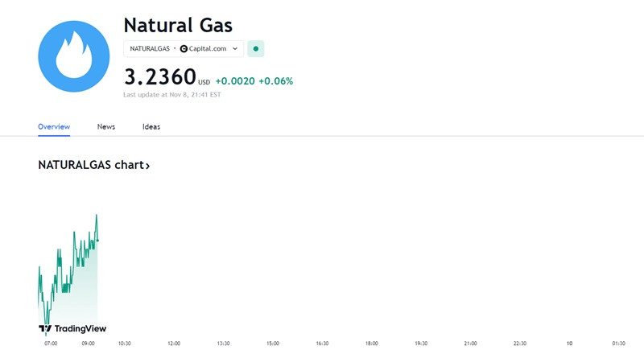The image size is (644, 354).
Task: Click the Natural Gas title heading
Action: click(178, 25)
